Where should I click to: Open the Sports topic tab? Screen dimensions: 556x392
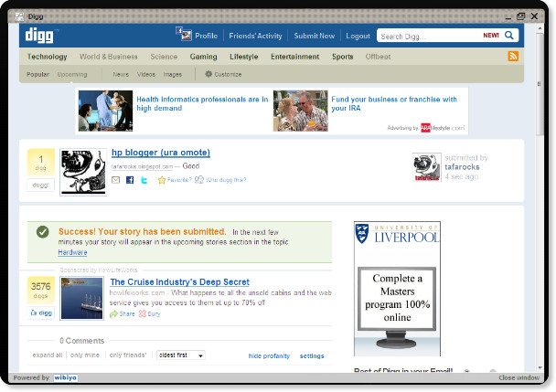(x=343, y=57)
